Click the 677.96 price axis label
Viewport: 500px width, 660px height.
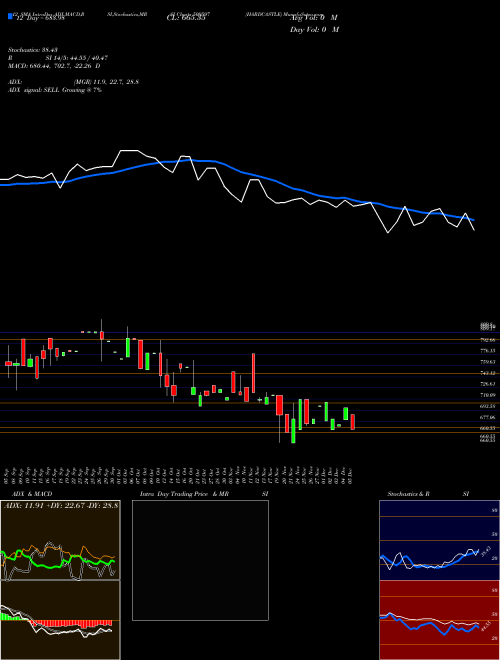(x=489, y=418)
